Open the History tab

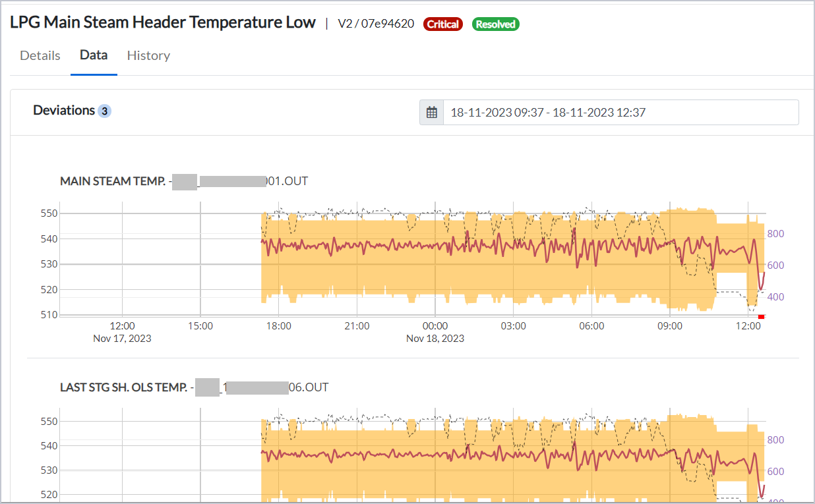(x=148, y=55)
